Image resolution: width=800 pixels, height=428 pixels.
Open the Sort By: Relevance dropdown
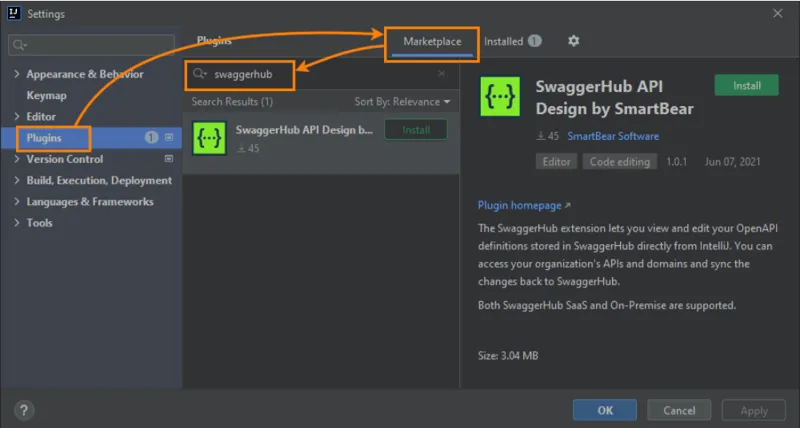(402, 102)
